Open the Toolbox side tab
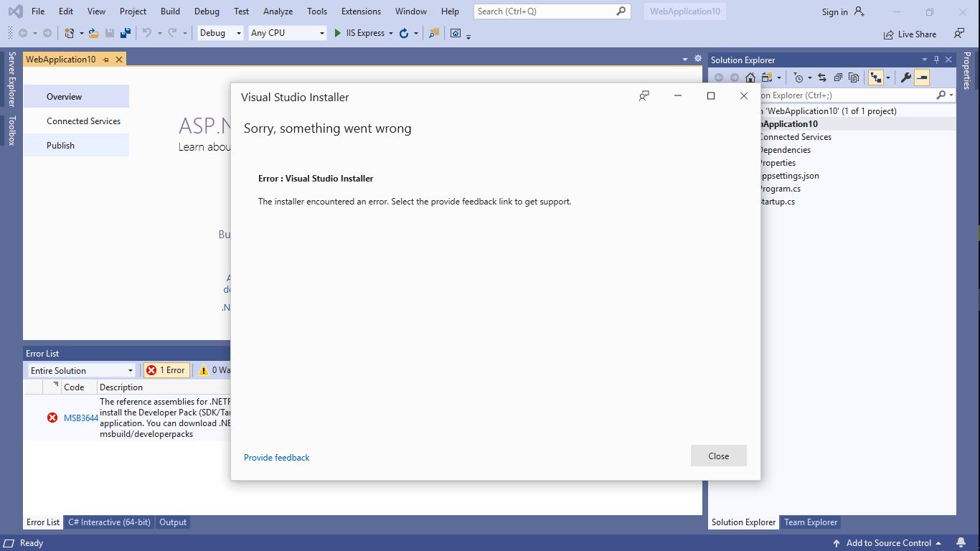 [x=11, y=131]
